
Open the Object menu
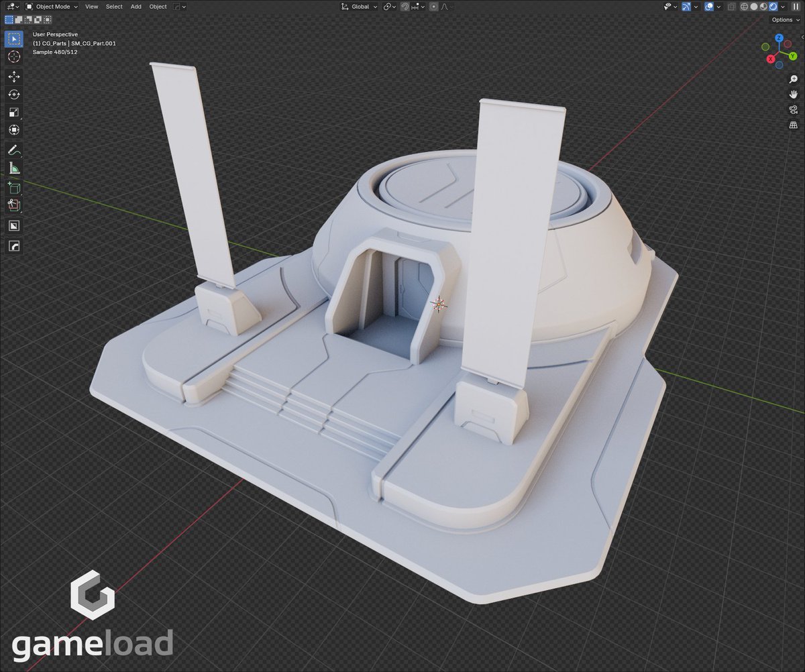[158, 7]
